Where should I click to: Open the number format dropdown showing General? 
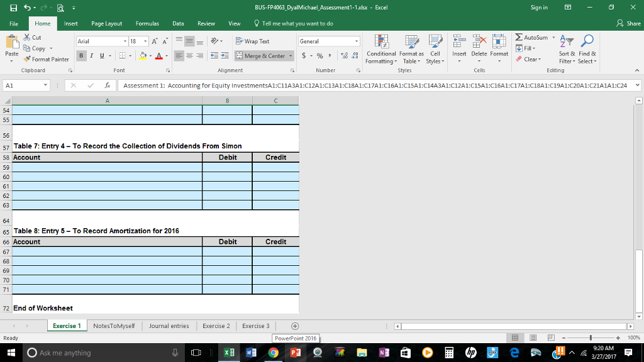tap(356, 41)
